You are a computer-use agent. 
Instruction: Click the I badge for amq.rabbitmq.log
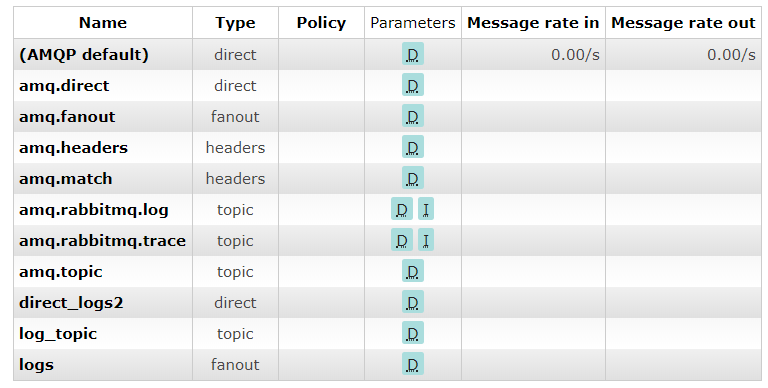[x=426, y=209]
